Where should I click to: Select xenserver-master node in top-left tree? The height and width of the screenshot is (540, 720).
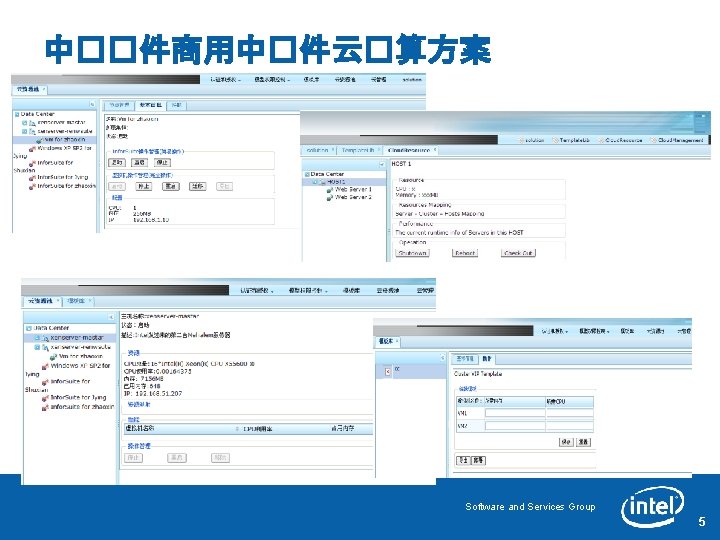pyautogui.click(x=61, y=123)
